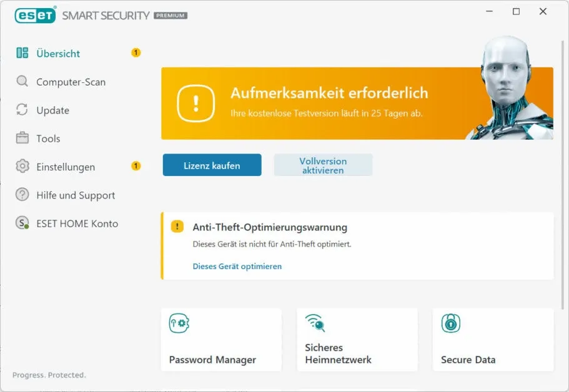Activate Vollversion aktivieren

coord(323,165)
